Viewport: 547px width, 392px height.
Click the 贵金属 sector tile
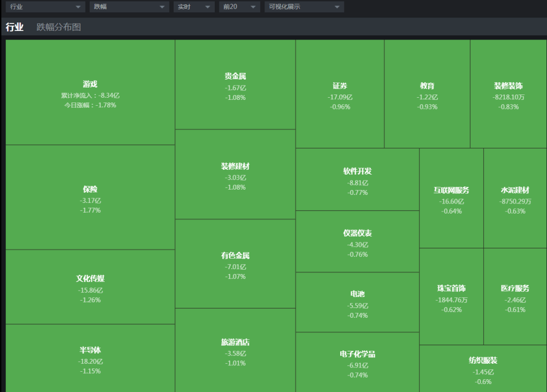(x=235, y=84)
